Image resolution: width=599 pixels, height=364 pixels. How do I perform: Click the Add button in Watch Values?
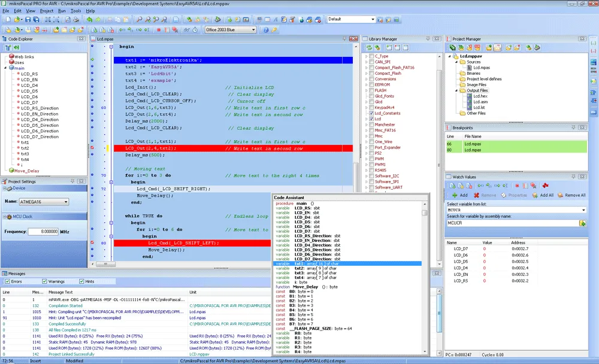460,195
